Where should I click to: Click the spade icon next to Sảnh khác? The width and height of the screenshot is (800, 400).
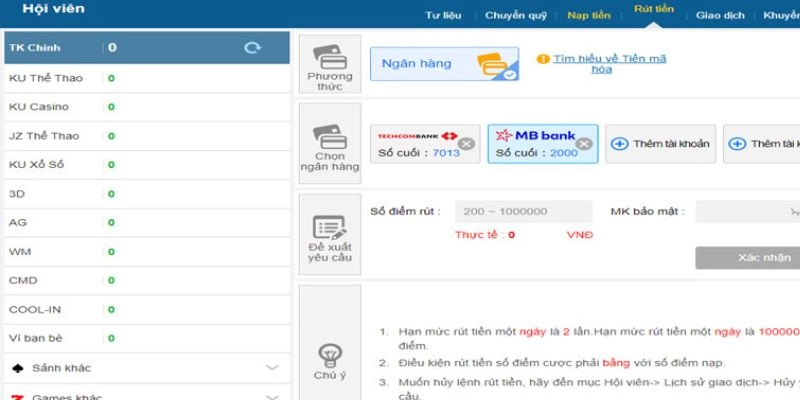pos(18,368)
